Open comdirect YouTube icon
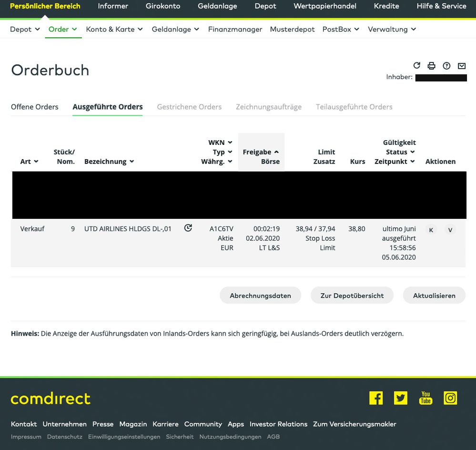Viewport: 476px width, 450px height. [425, 398]
